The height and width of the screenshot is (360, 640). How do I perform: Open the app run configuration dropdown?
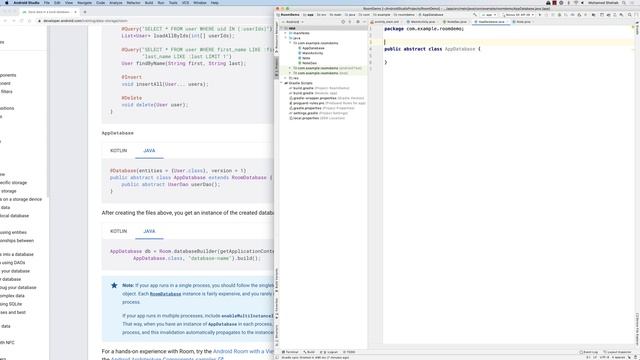489,15
